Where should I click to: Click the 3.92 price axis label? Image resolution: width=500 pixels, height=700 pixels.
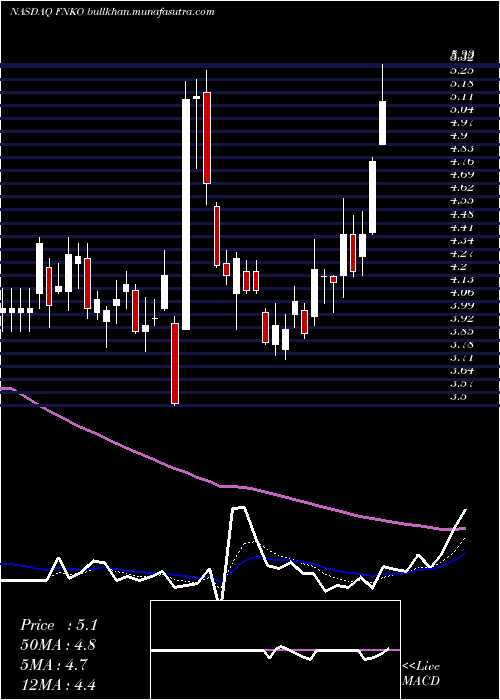point(462,319)
